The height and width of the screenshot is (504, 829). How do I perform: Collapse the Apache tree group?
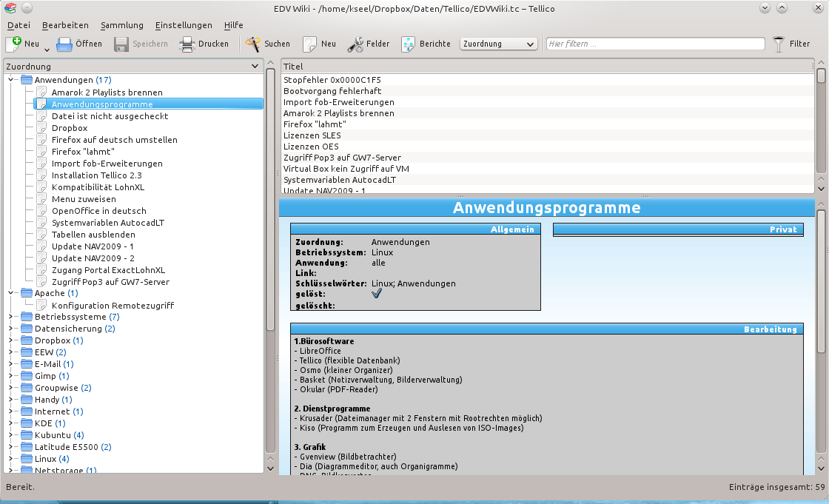click(x=10, y=293)
